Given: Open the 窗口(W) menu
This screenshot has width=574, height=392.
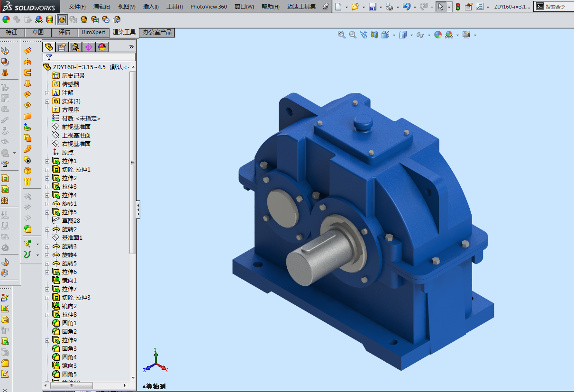Looking at the screenshot, I should tap(244, 7).
